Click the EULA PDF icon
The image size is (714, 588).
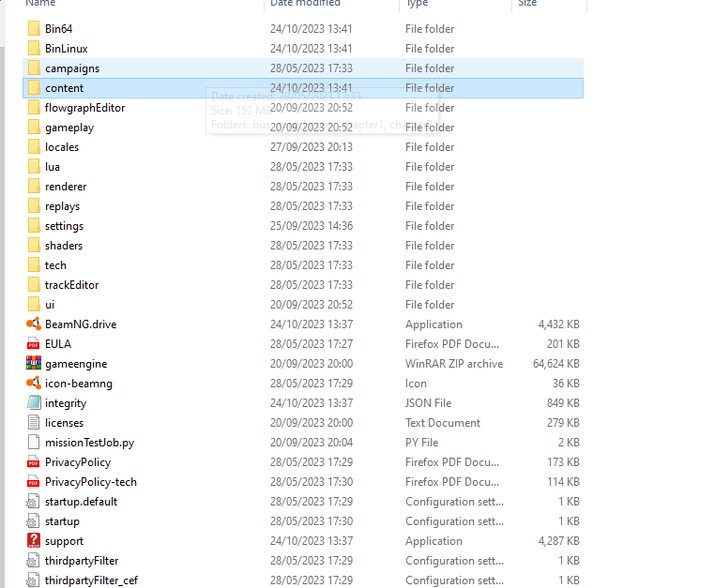[x=34, y=343]
